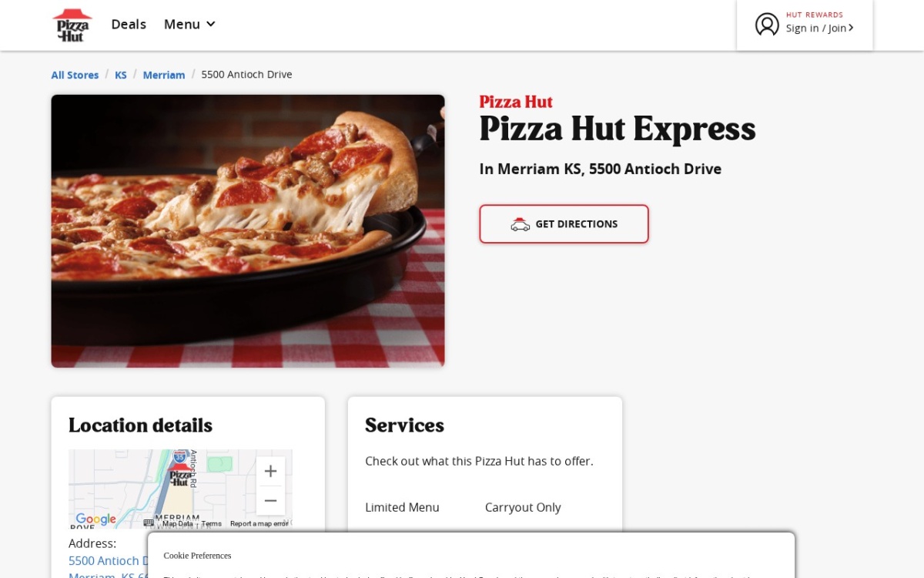This screenshot has height=578, width=924.
Task: Click the 5500 Antioch Drive breadcrumb text
Action: tap(246, 75)
